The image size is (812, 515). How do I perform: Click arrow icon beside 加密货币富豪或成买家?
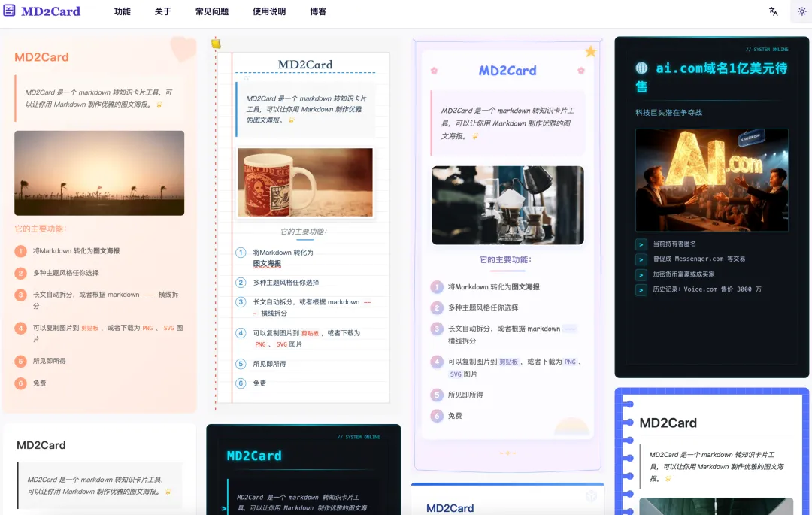point(641,275)
